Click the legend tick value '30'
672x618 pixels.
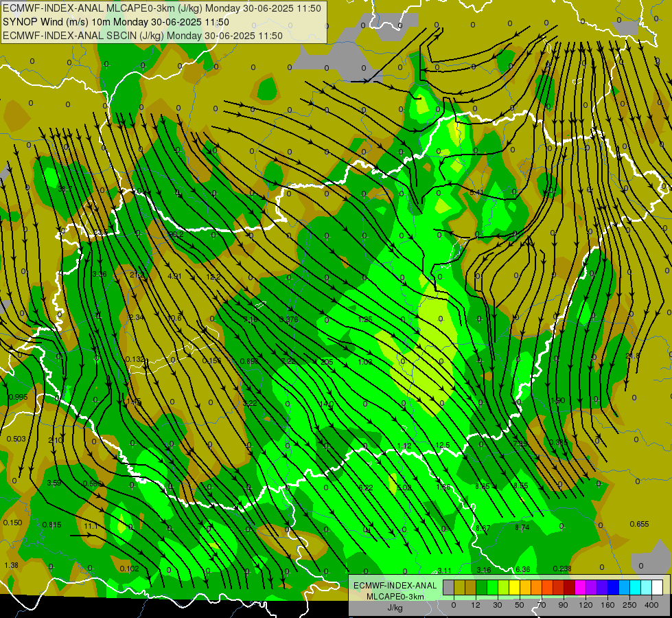(498, 605)
